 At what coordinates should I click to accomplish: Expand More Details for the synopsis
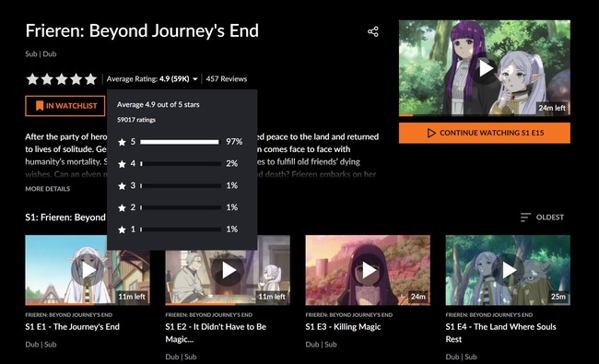click(x=47, y=189)
